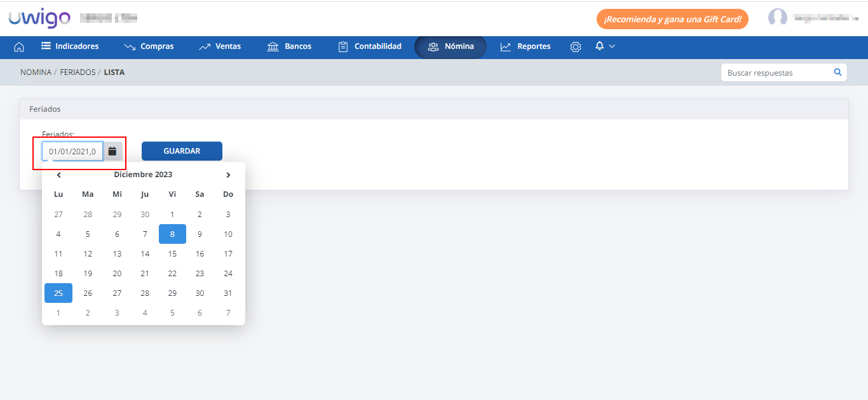Click the notifications bell icon
The width and height of the screenshot is (868, 400).
click(x=599, y=46)
